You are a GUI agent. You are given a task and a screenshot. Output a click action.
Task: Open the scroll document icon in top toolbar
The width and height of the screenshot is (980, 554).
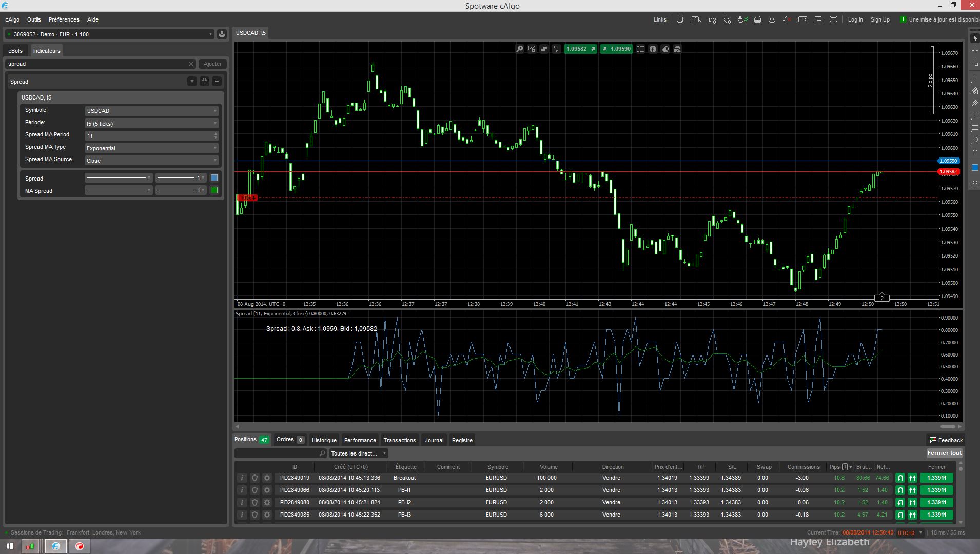tap(680, 19)
